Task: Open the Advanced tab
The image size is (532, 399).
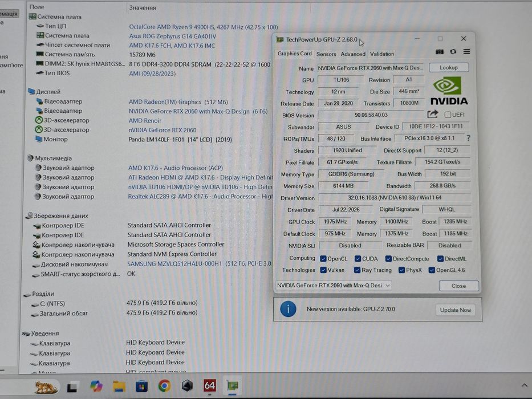Action: [353, 54]
